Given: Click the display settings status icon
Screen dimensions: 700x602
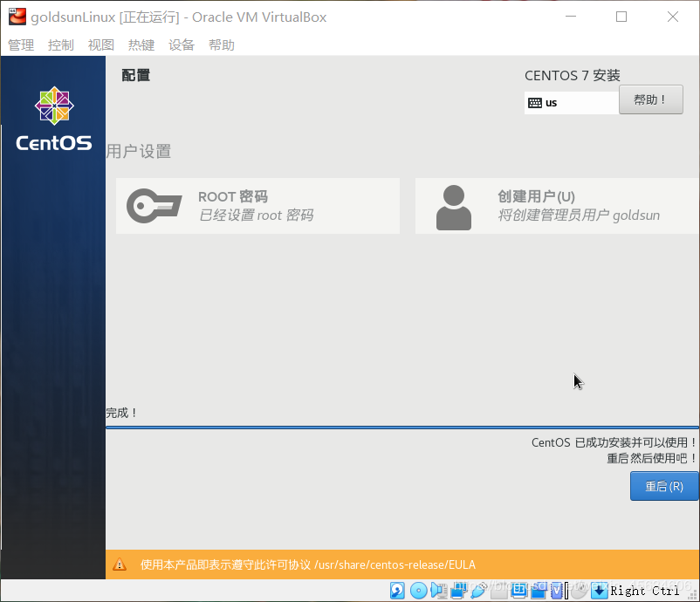Looking at the screenshot, I should (x=518, y=591).
